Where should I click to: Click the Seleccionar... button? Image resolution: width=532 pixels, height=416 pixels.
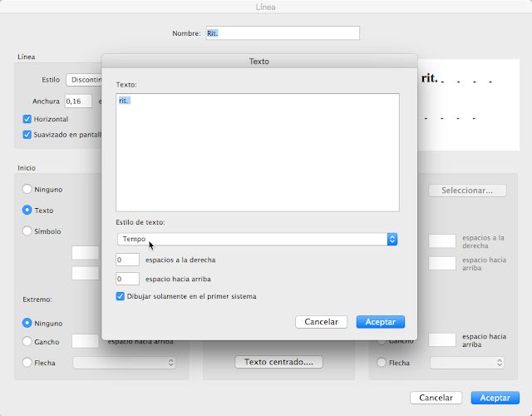pos(467,191)
